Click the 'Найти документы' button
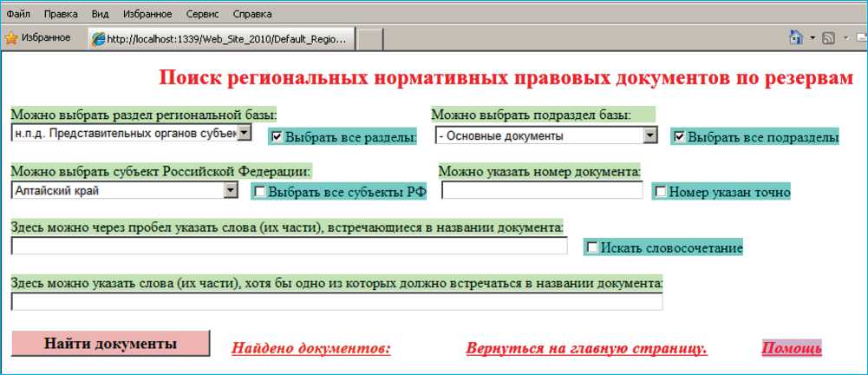The width and height of the screenshot is (868, 375). (x=111, y=344)
